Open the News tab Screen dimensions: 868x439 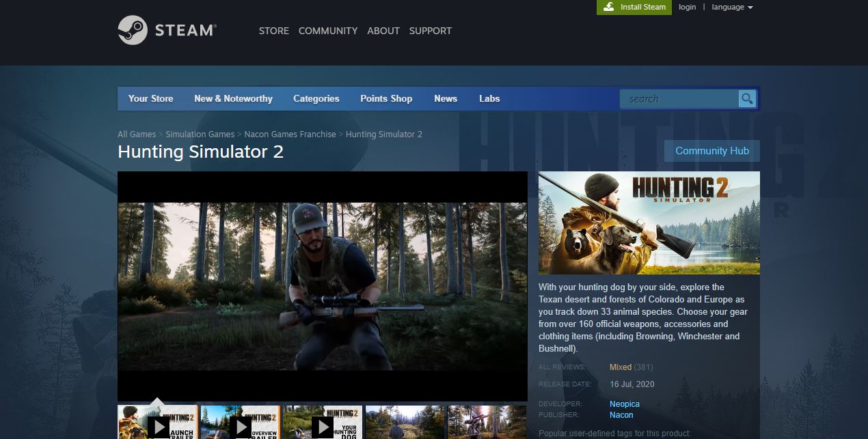(x=446, y=98)
